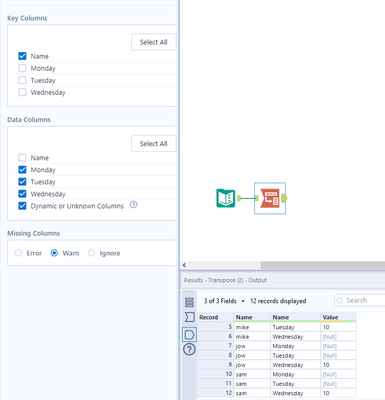Disable Dynamic or Unknown Columns
The width and height of the screenshot is (385, 400).
coord(22,206)
